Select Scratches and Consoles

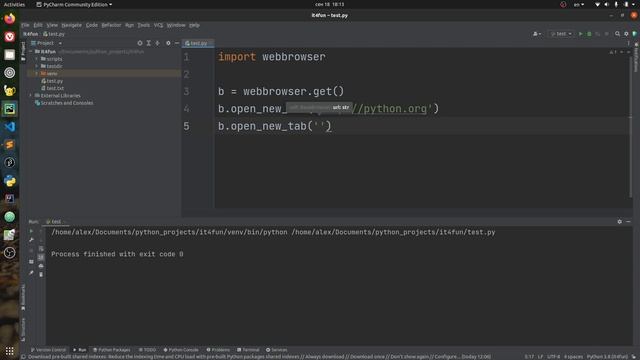pos(64,103)
